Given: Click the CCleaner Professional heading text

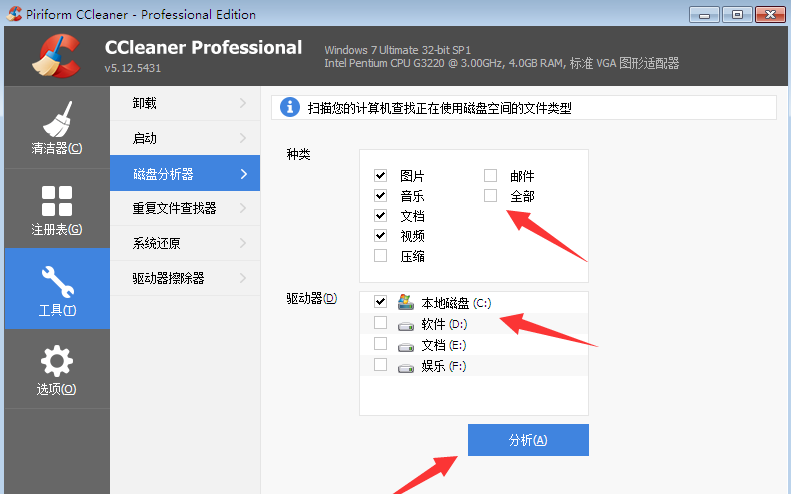Looking at the screenshot, I should [203, 47].
